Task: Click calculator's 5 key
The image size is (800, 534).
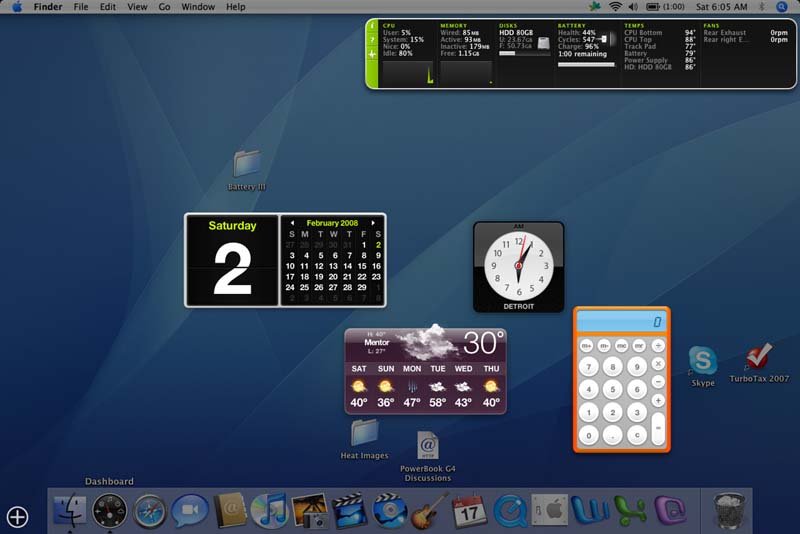Action: point(613,389)
